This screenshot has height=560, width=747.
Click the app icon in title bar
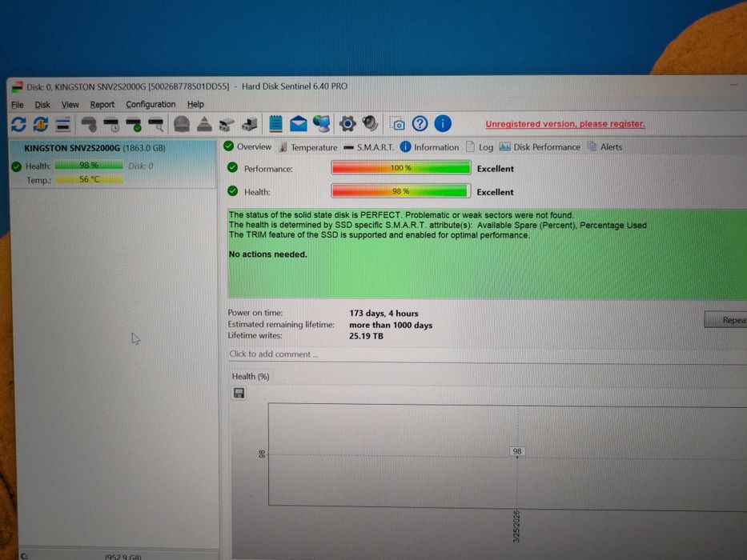(17, 87)
